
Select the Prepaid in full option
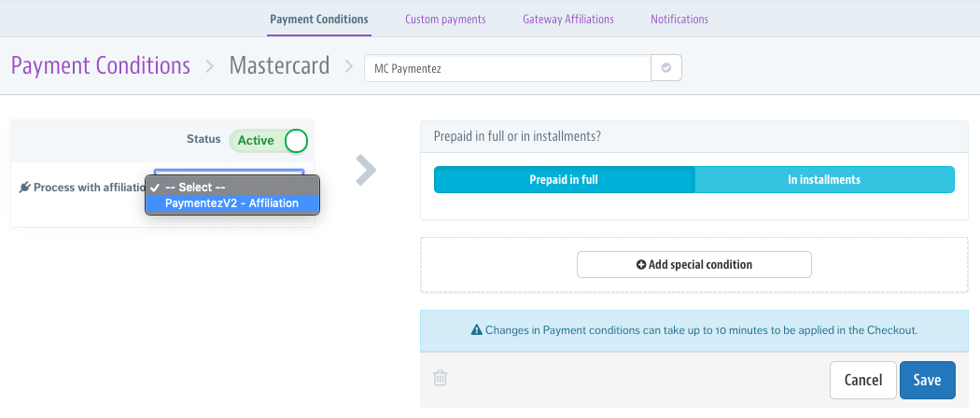pos(564,180)
